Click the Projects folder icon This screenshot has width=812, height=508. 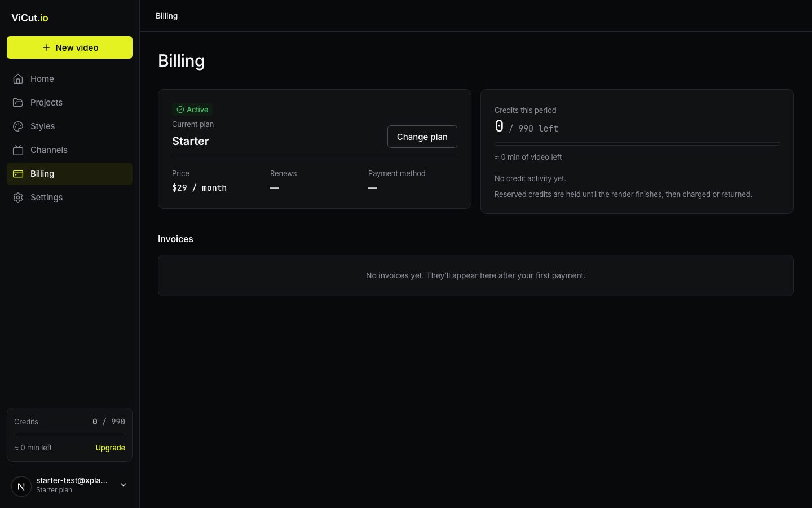(18, 103)
